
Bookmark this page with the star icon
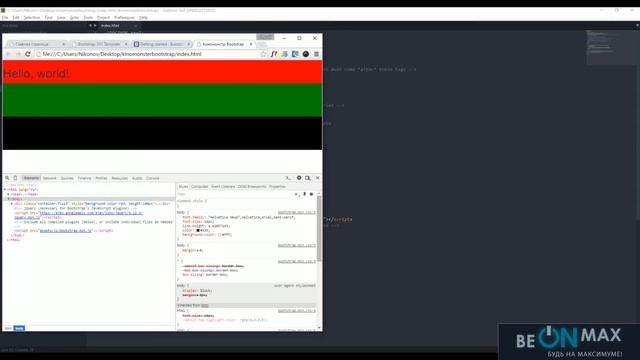(x=263, y=54)
